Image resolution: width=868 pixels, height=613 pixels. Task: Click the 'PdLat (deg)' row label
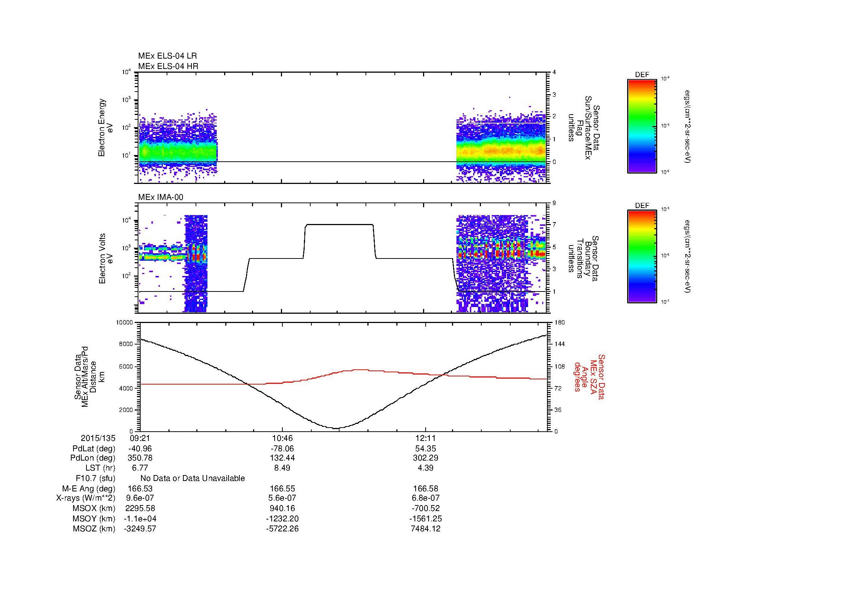click(94, 449)
